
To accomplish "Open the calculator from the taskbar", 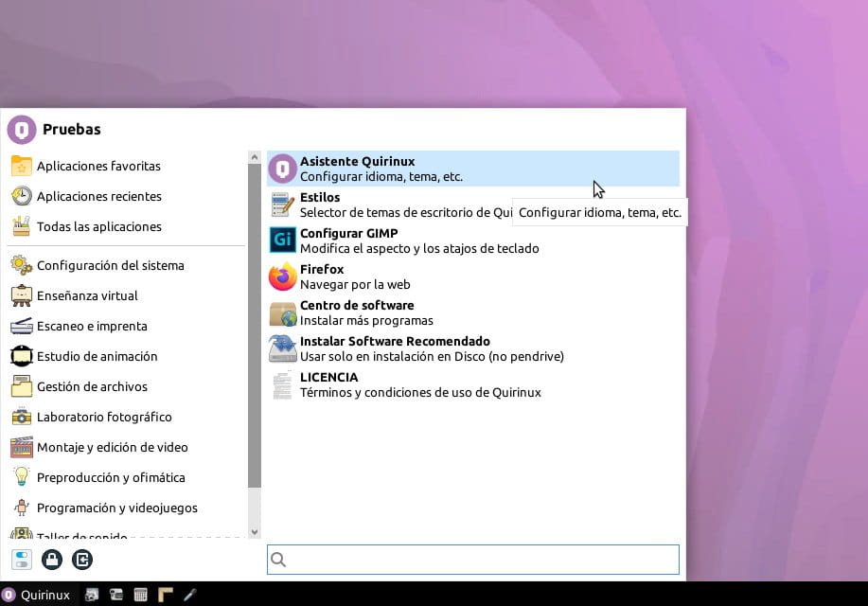I will coord(140,595).
